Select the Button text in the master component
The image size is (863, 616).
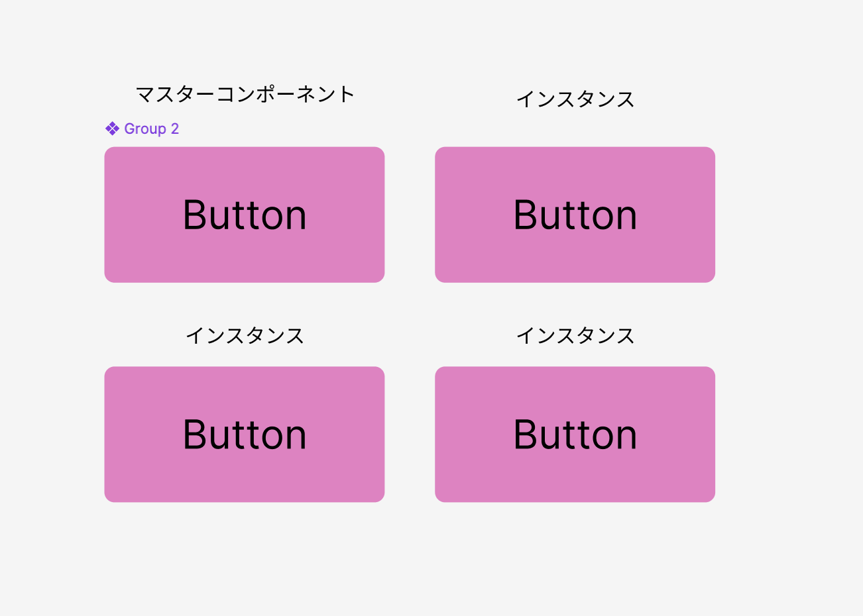(245, 215)
